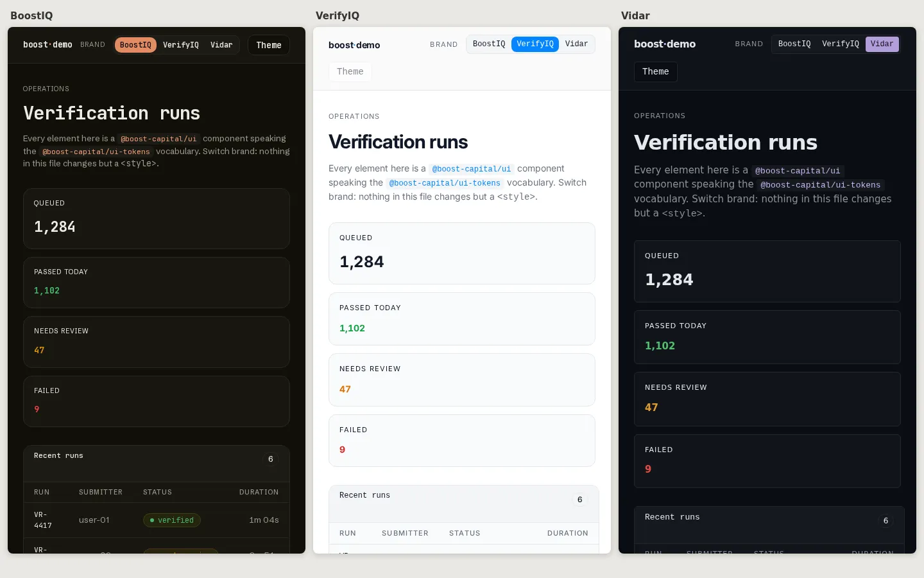Click Theme button in Vidar panel

click(656, 71)
